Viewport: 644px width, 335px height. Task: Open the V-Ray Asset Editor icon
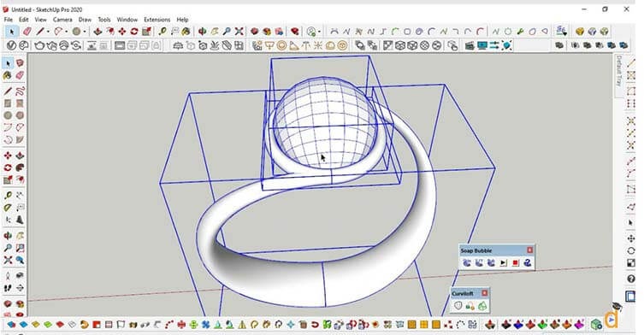coord(11,45)
